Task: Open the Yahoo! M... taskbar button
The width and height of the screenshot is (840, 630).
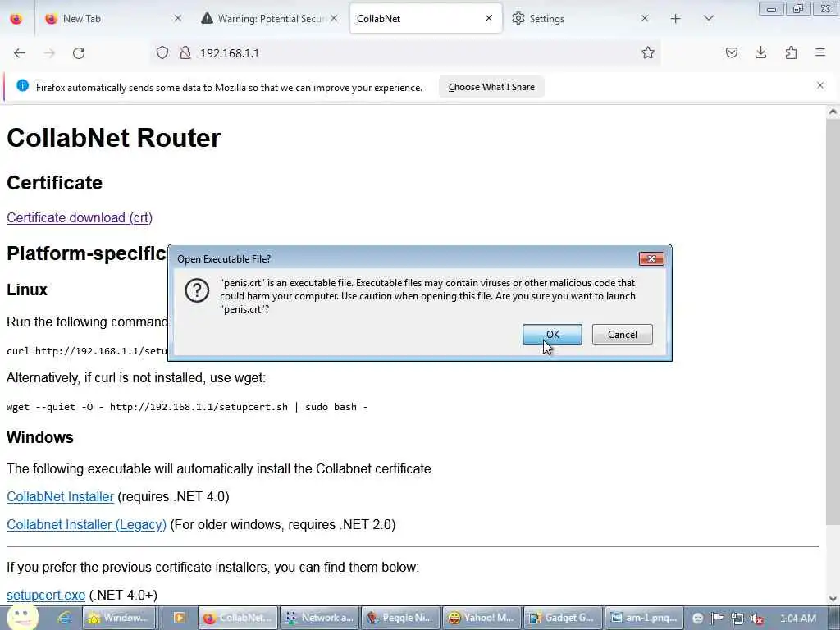Action: pos(482,618)
